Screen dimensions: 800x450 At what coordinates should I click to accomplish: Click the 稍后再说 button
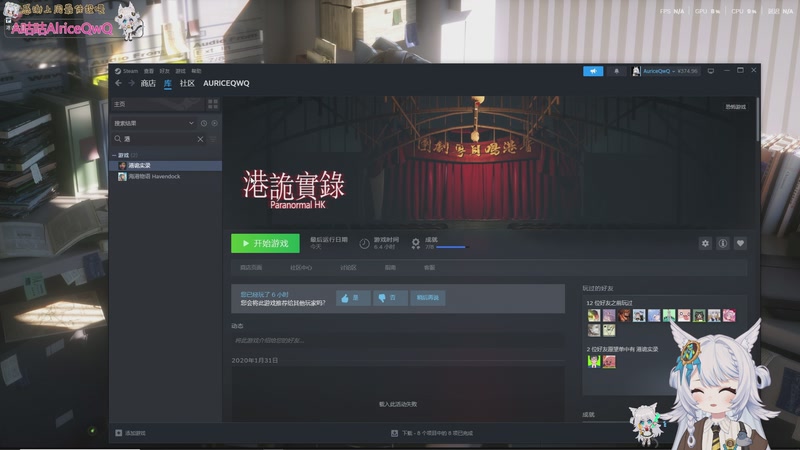(x=428, y=298)
